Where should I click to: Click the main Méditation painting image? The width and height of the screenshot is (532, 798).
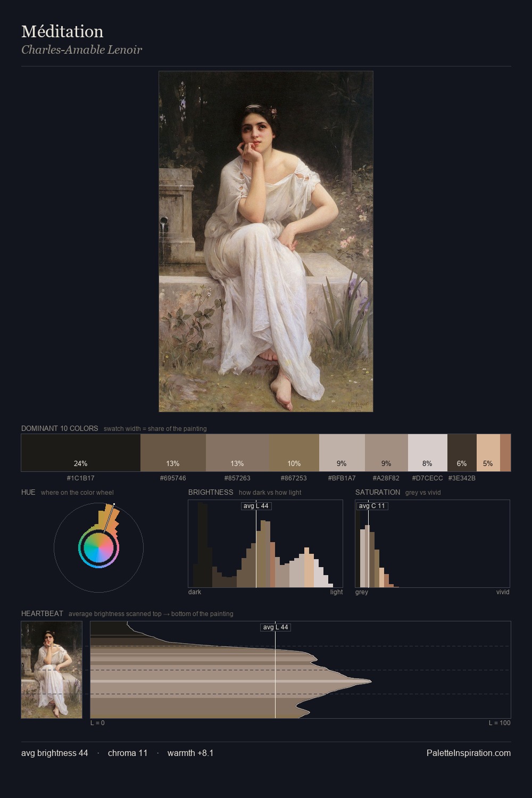click(x=266, y=242)
